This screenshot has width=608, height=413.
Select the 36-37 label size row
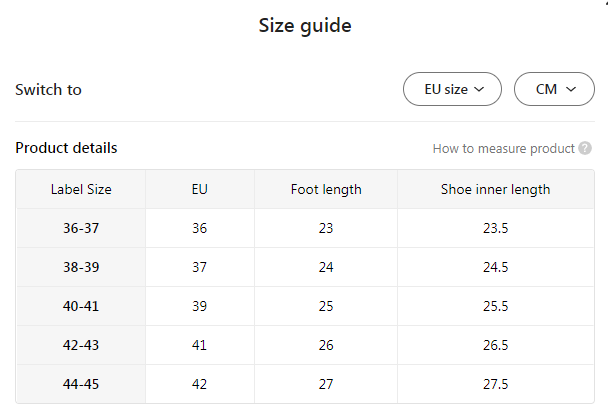[81, 228]
